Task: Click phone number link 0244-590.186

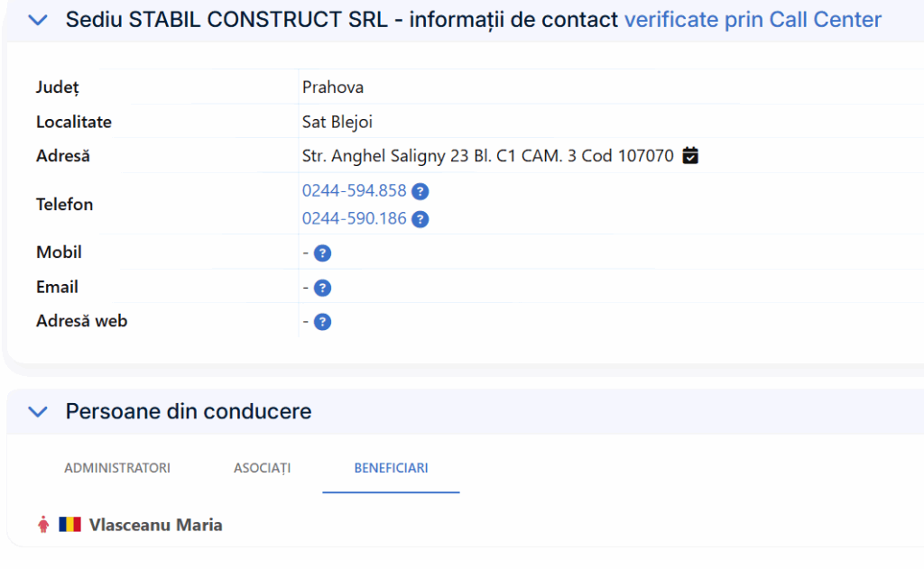Action: 354,219
